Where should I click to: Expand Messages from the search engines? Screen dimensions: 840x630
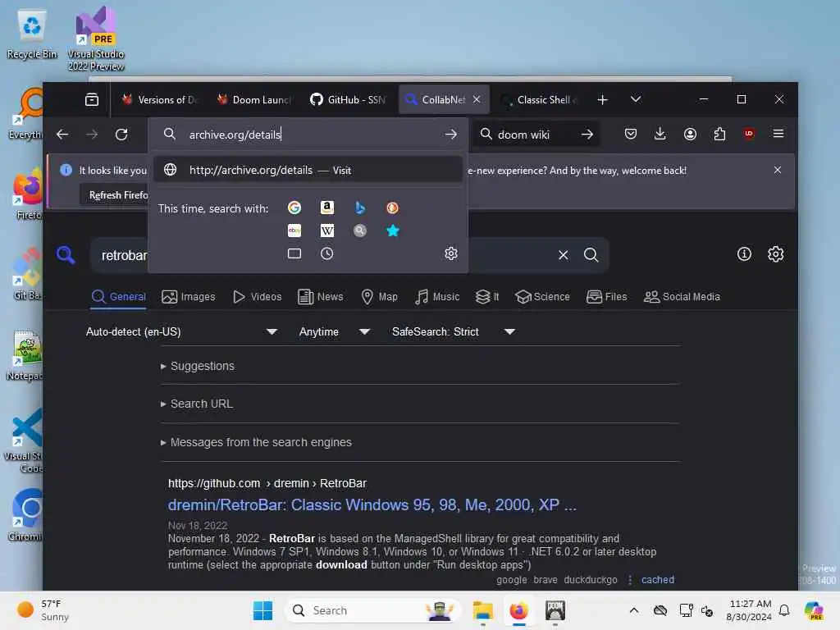point(256,442)
